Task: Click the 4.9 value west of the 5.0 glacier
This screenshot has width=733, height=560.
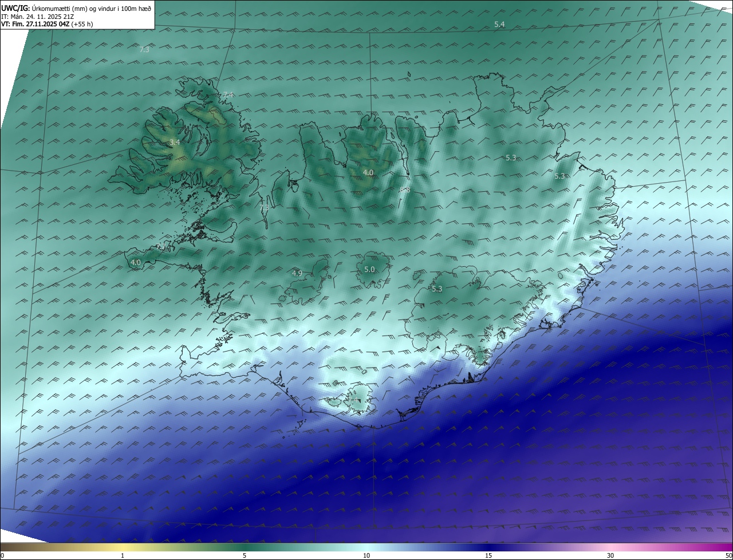Action: coord(297,274)
